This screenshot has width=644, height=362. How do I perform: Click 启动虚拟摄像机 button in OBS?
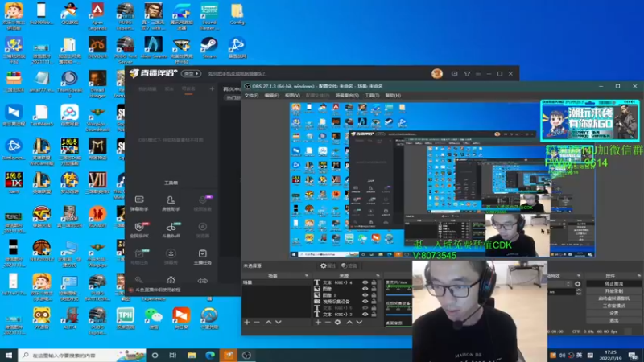click(613, 298)
